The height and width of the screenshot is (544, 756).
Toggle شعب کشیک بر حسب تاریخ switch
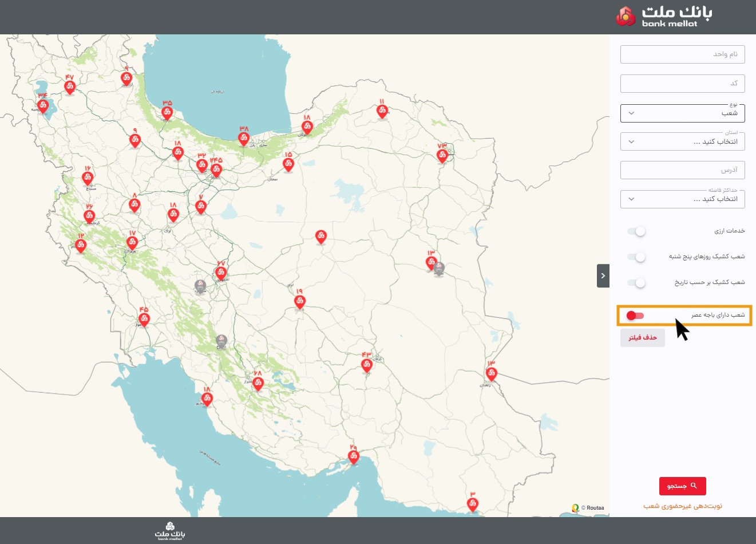click(636, 283)
